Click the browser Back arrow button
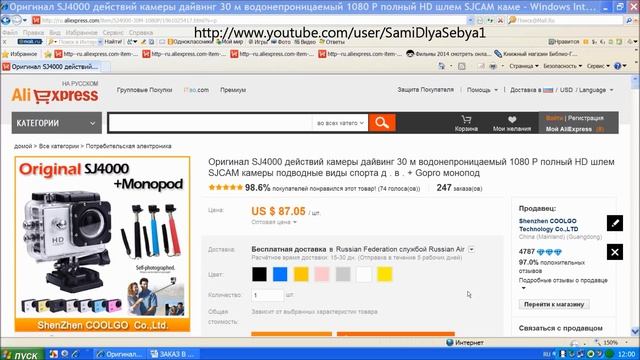 click(x=6, y=20)
